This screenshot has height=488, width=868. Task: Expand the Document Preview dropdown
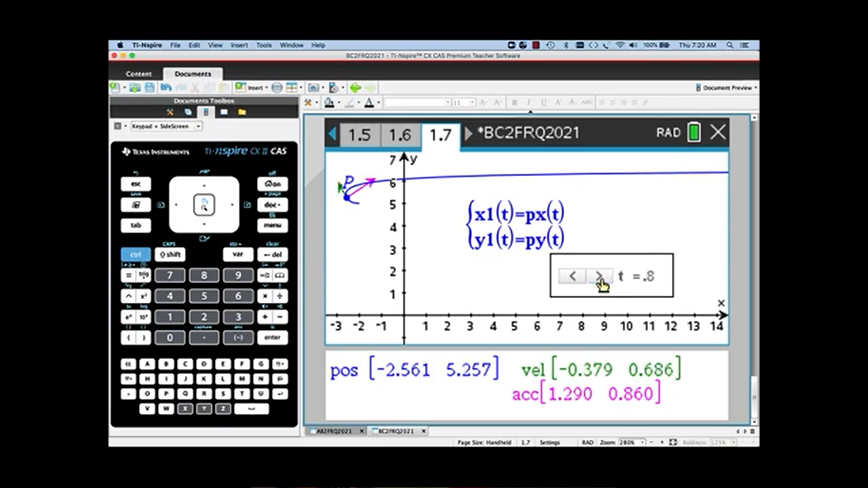(x=727, y=88)
